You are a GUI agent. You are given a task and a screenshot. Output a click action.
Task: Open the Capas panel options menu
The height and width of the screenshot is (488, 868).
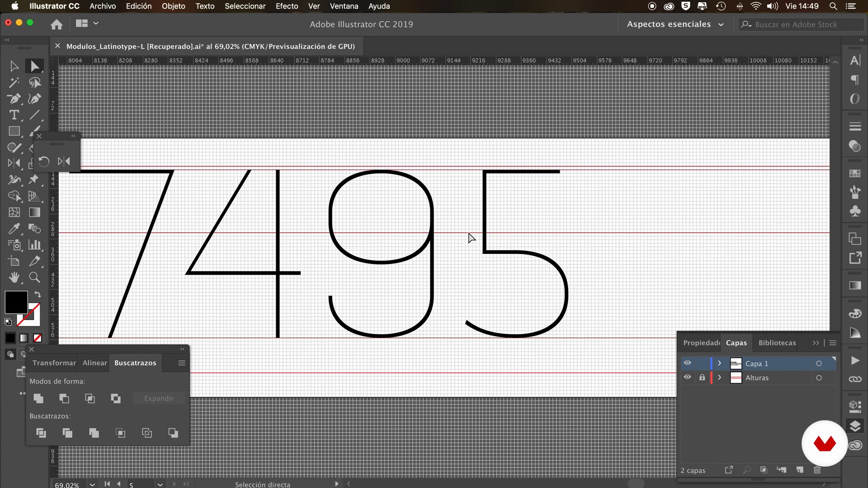833,343
